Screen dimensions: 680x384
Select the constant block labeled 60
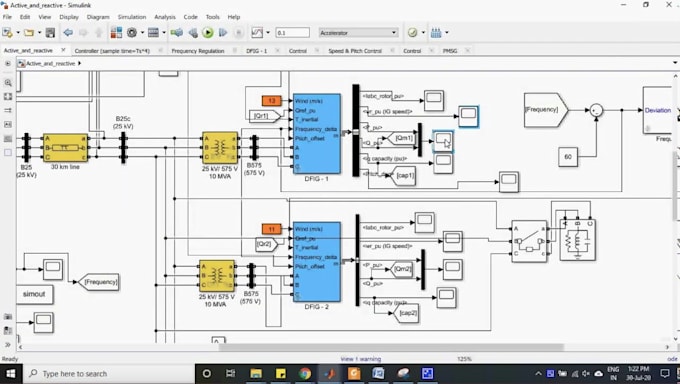[568, 157]
